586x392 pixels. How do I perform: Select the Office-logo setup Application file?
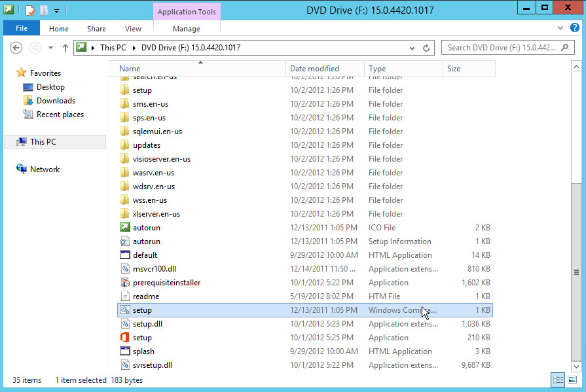pyautogui.click(x=142, y=338)
